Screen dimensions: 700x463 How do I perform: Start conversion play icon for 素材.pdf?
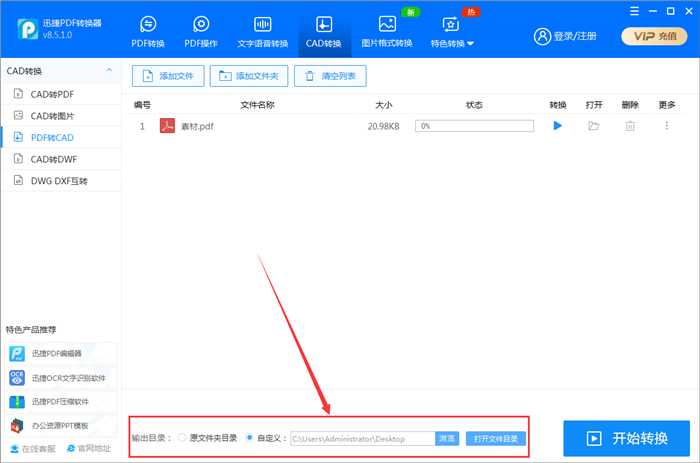click(x=557, y=126)
